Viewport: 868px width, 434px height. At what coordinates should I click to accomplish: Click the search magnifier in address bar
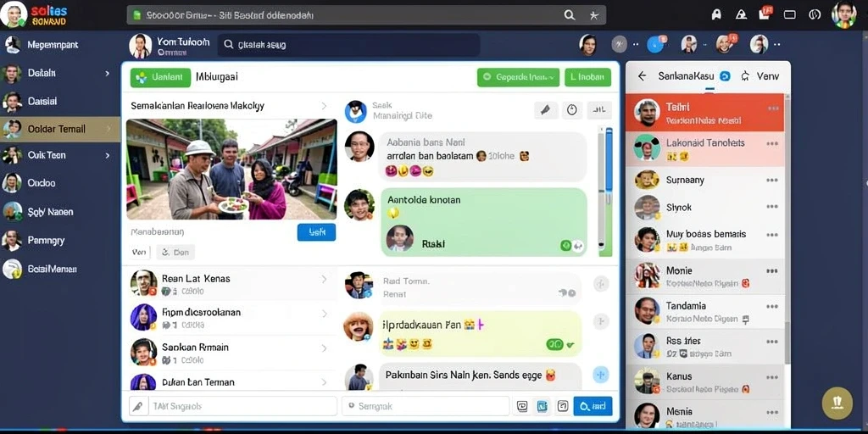coord(569,15)
